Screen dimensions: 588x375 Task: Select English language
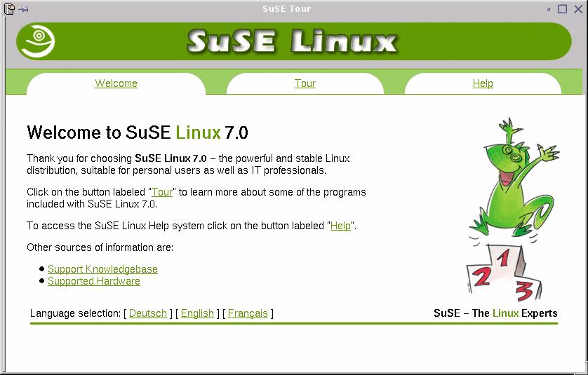(197, 313)
